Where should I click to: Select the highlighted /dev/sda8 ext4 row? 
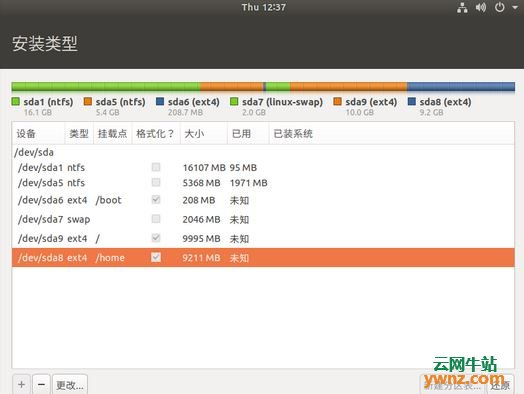pyautogui.click(x=263, y=257)
